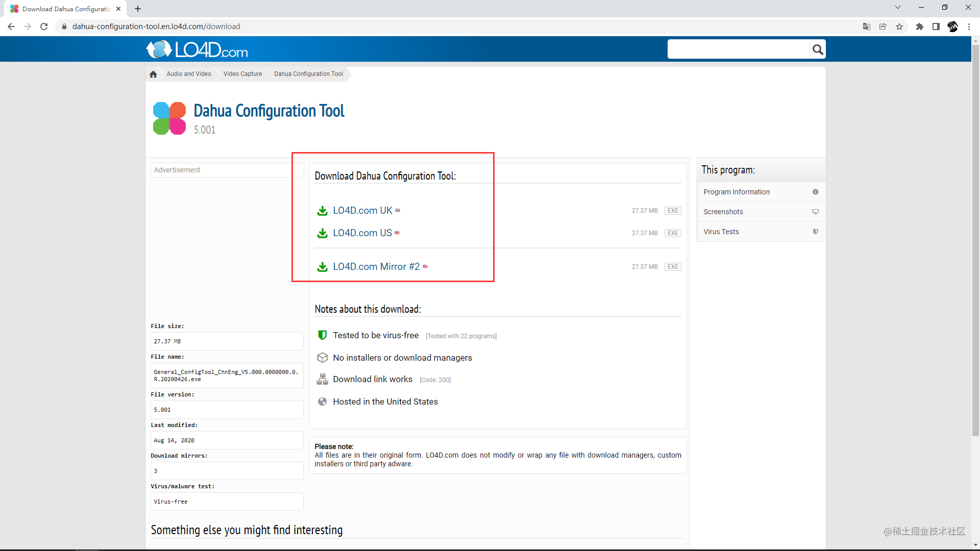Click the site search input field

coord(739,49)
